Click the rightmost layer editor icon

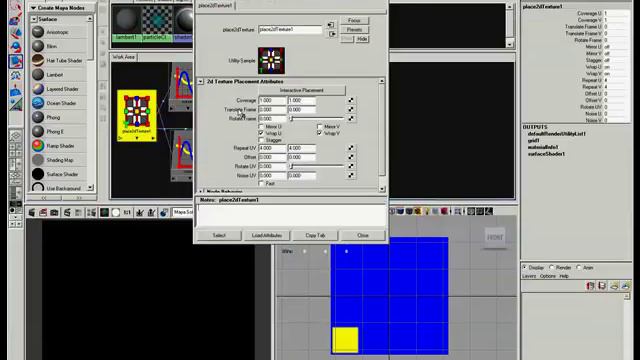click(626, 286)
